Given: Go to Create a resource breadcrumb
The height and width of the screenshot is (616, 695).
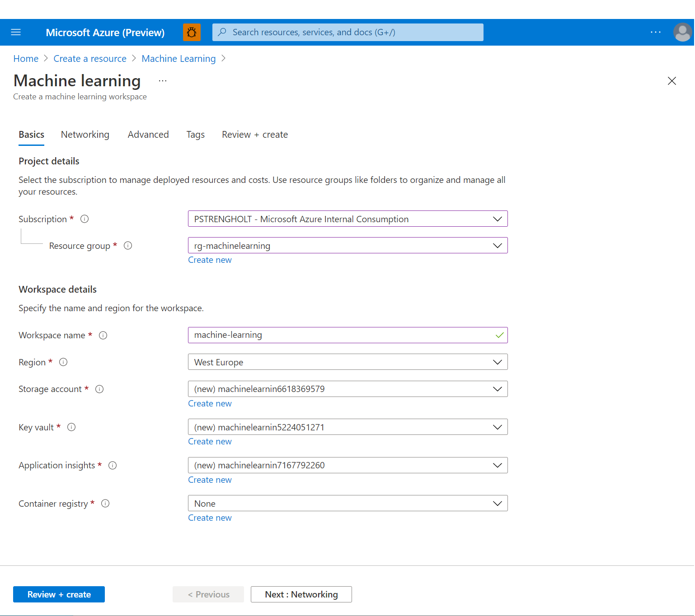Looking at the screenshot, I should 90,59.
